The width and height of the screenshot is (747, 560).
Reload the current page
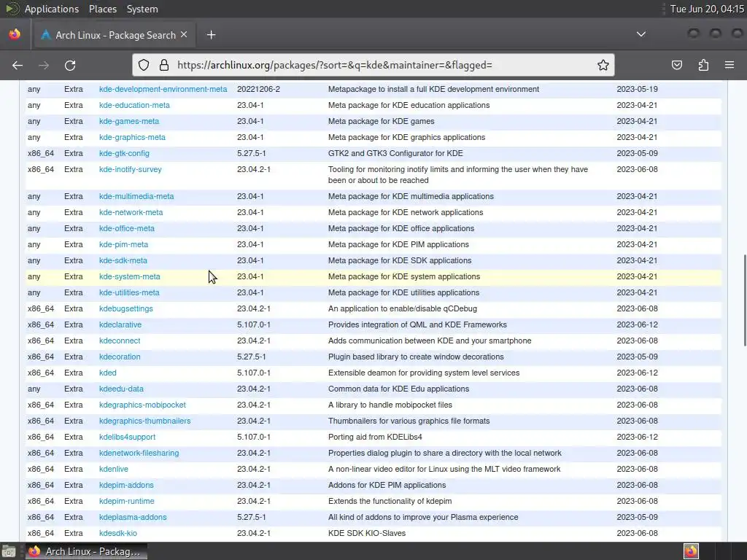70,65
